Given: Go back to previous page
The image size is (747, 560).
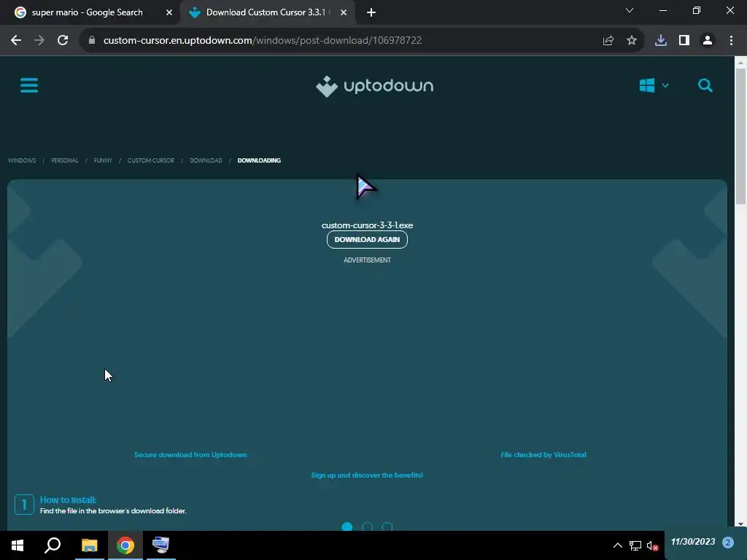Looking at the screenshot, I should pos(16,41).
